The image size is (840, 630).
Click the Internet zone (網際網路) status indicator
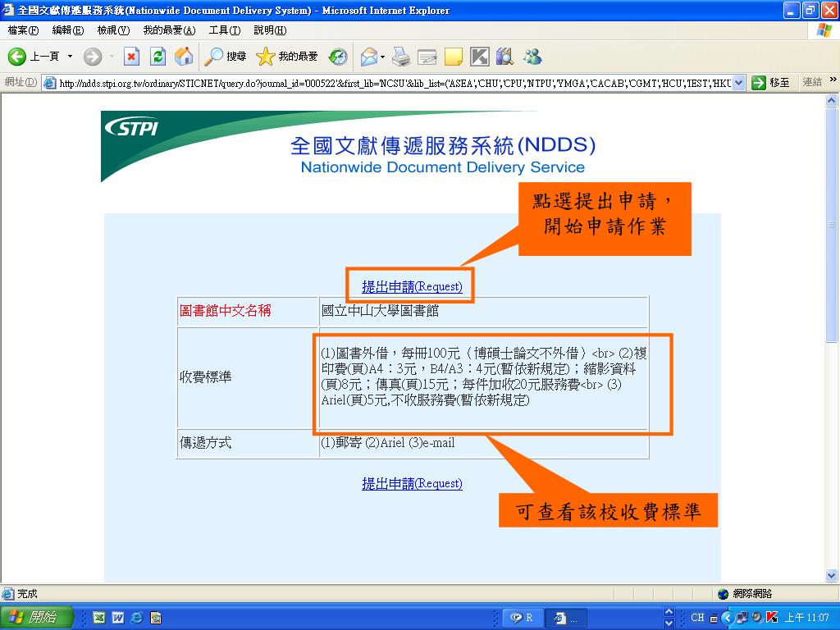tap(745, 594)
